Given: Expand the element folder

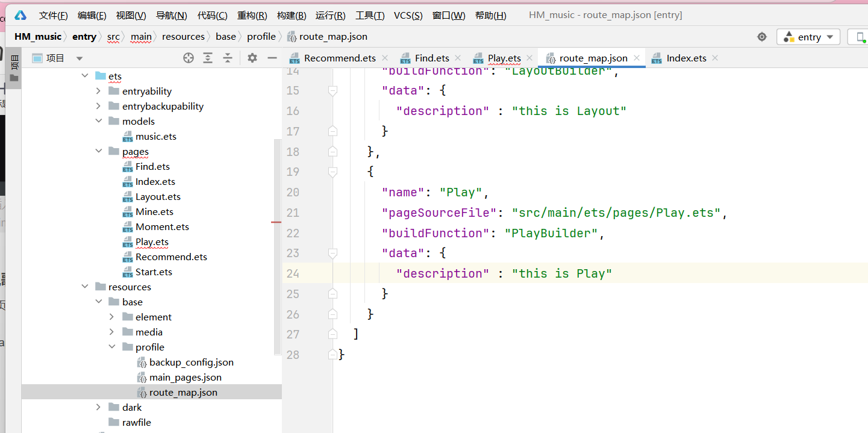Looking at the screenshot, I should click(111, 317).
